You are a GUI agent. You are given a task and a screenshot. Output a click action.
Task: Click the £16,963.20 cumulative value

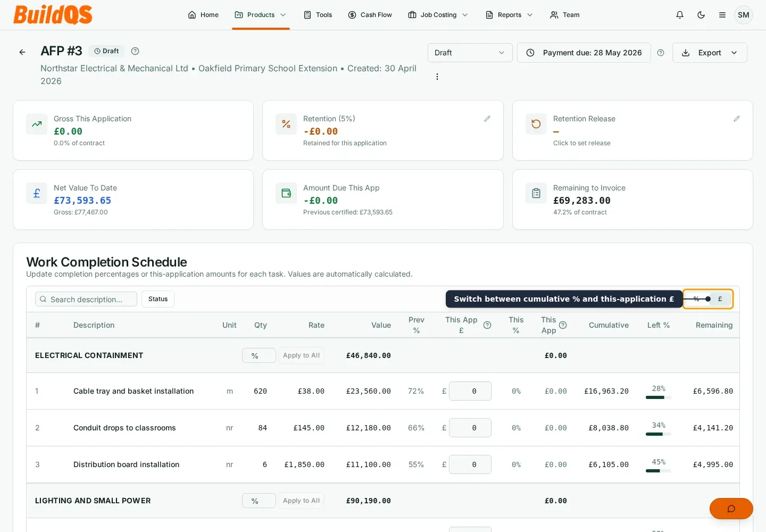coord(606,391)
